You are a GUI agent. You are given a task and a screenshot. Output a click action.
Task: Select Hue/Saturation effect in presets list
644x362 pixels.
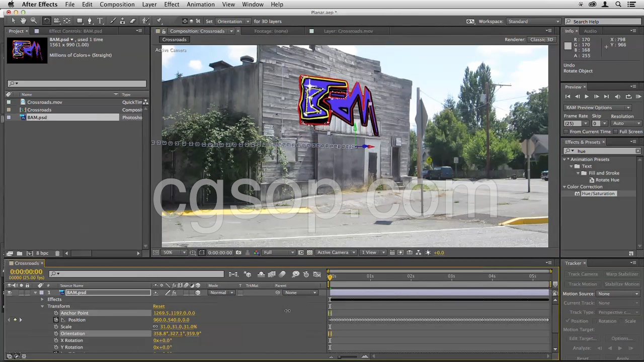[598, 194]
